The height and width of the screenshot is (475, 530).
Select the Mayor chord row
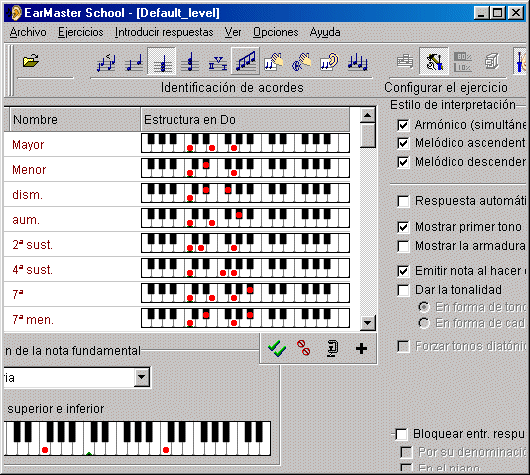(177, 144)
